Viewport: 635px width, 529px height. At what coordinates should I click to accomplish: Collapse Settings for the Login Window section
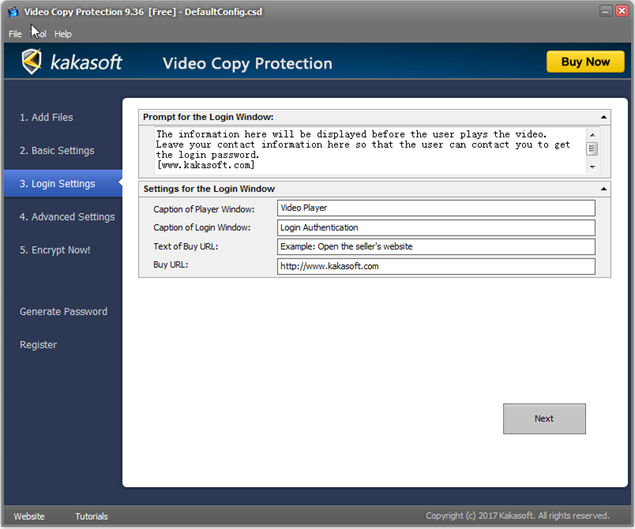click(603, 189)
